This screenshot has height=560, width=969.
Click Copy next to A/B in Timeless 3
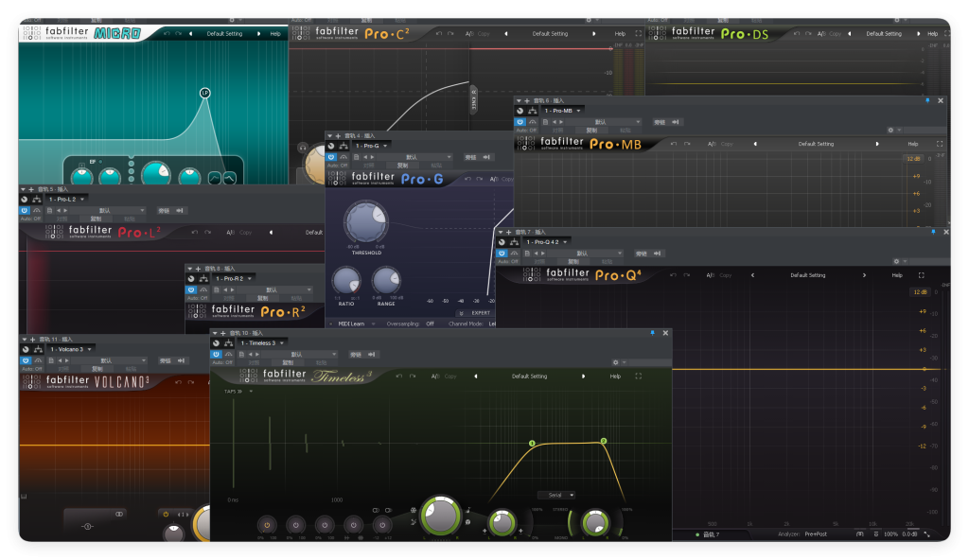tap(450, 376)
